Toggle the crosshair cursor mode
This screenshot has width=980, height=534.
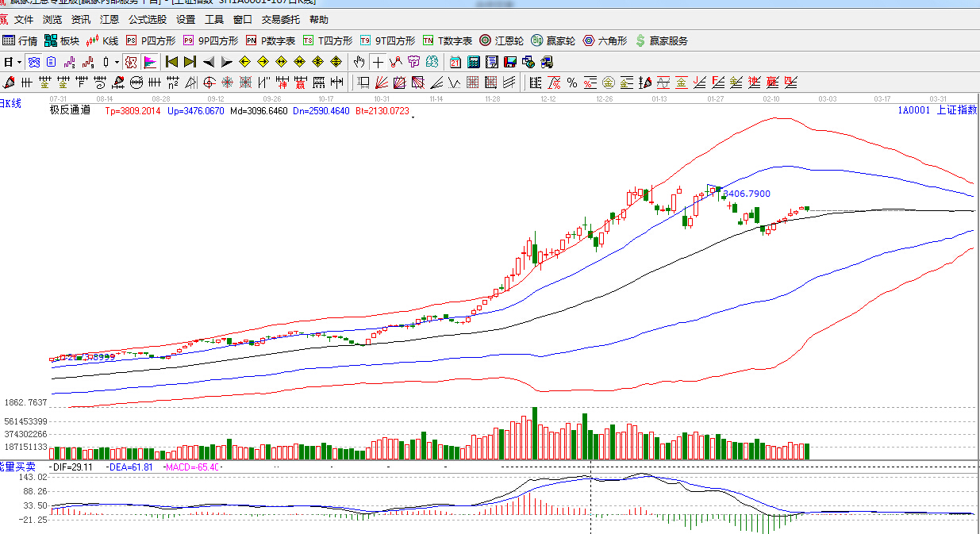[x=379, y=62]
